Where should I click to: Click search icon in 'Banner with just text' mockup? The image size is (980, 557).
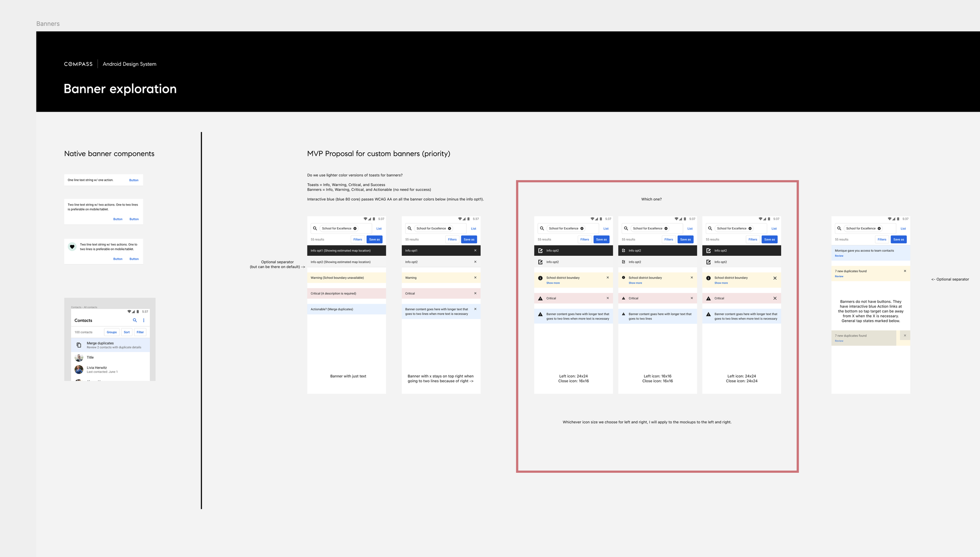pyautogui.click(x=315, y=228)
